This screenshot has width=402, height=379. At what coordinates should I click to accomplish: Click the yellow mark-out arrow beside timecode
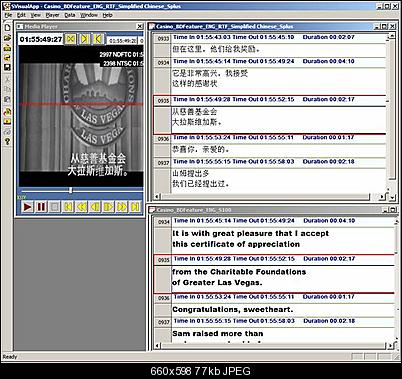click(98, 39)
